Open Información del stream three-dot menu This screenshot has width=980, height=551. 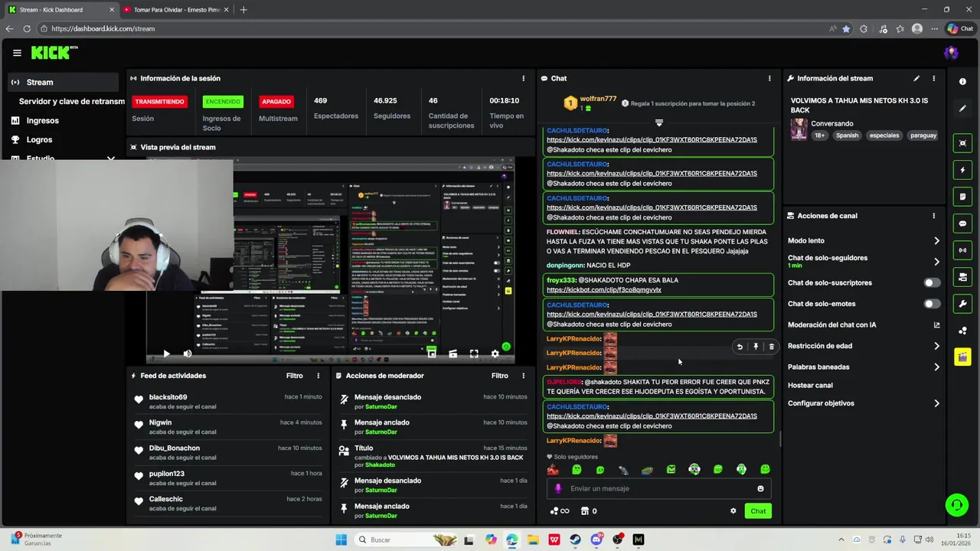[x=933, y=78]
